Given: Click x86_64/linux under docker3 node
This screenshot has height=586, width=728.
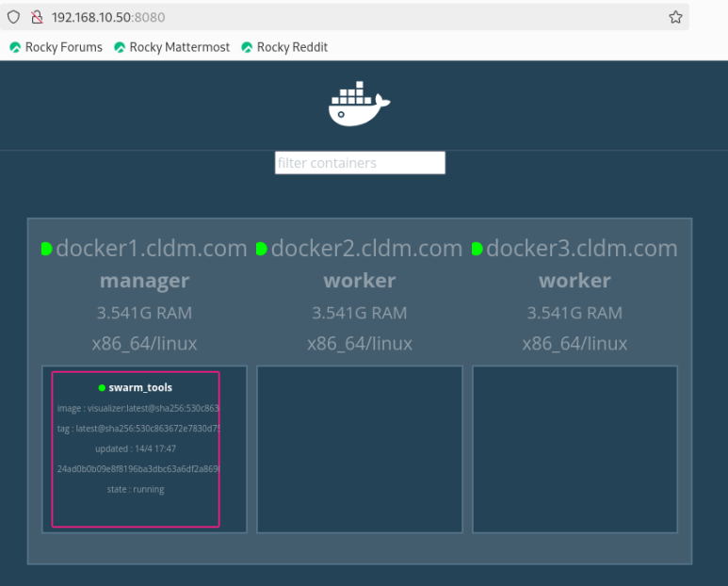Looking at the screenshot, I should 574,344.
